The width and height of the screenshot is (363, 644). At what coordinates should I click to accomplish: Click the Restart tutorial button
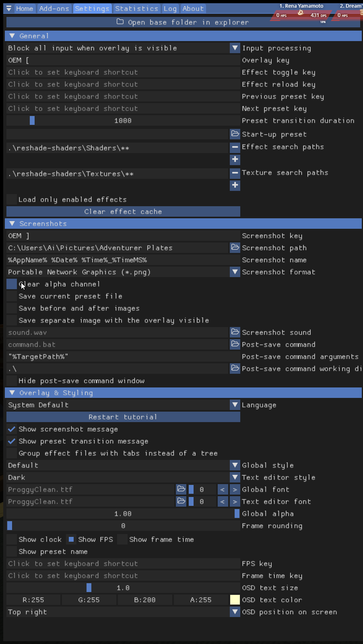(123, 417)
